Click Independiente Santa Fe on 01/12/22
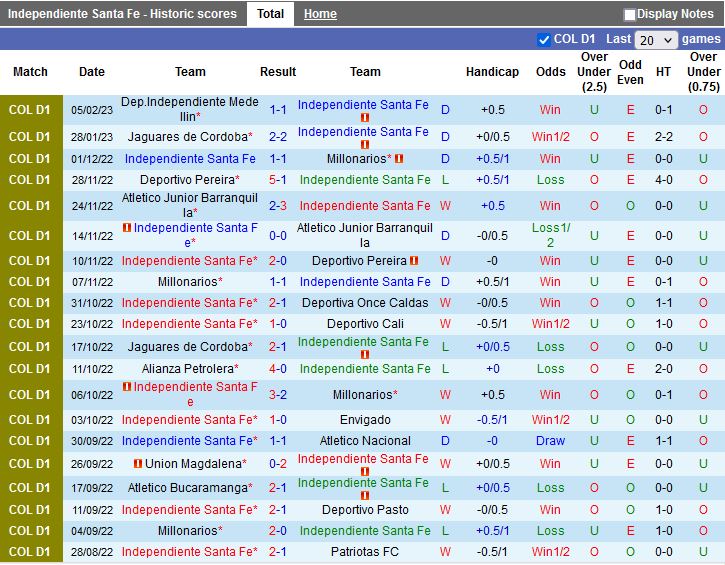 [x=190, y=159]
